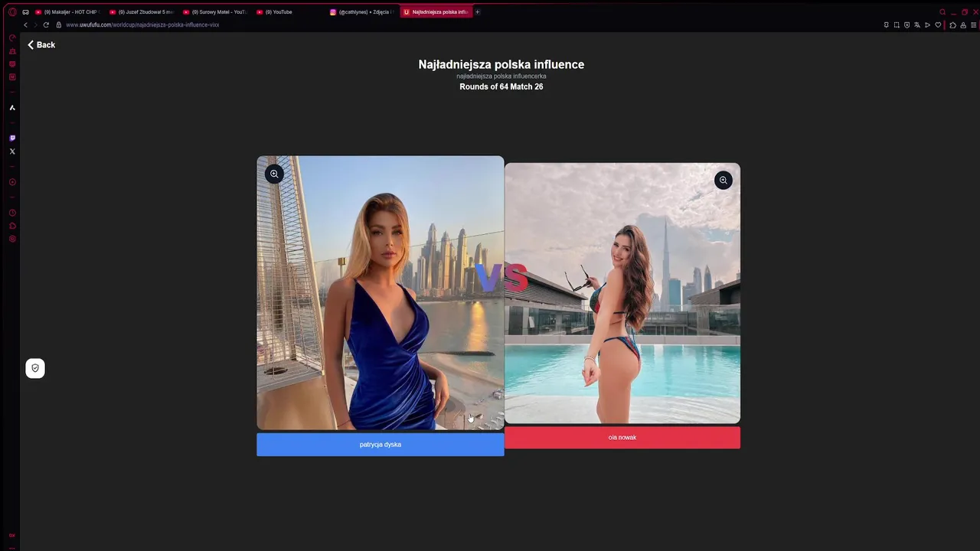Select the ola nowak photo
Viewport: 980px width, 551px height.
[x=622, y=293]
